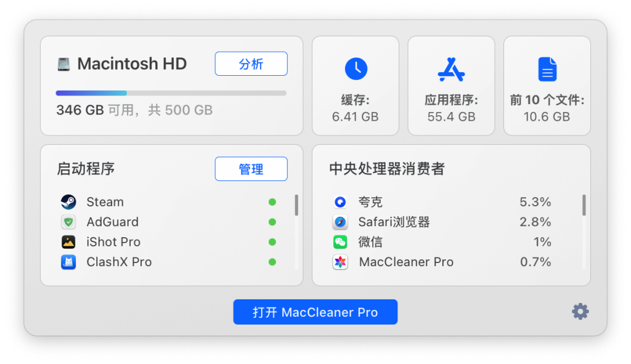Click the 微信 WeChat icon
This screenshot has height=364, width=631.
(340, 241)
